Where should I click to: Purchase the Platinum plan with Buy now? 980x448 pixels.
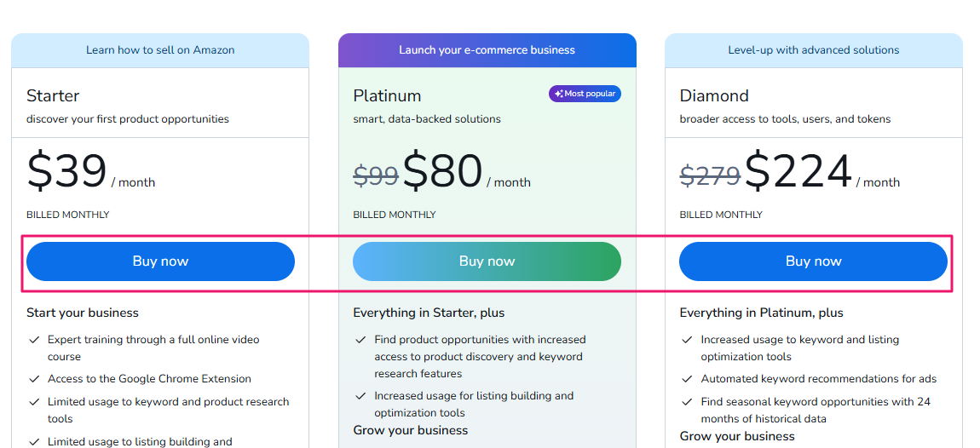pos(487,261)
